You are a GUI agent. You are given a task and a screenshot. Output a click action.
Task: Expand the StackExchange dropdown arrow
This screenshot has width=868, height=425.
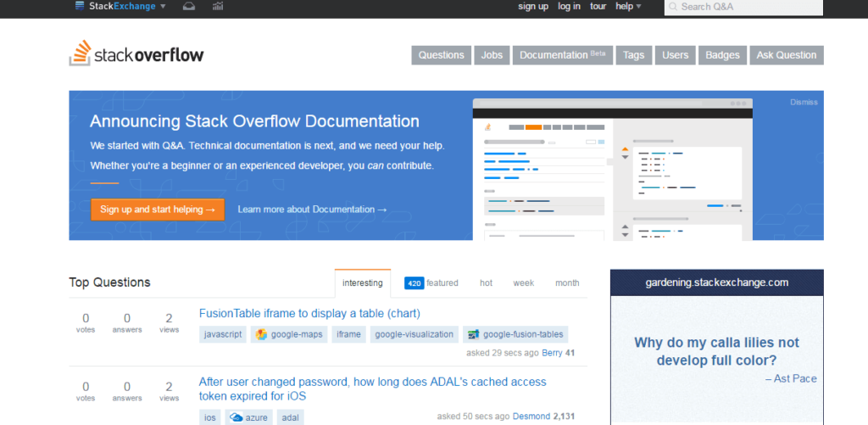tap(163, 7)
